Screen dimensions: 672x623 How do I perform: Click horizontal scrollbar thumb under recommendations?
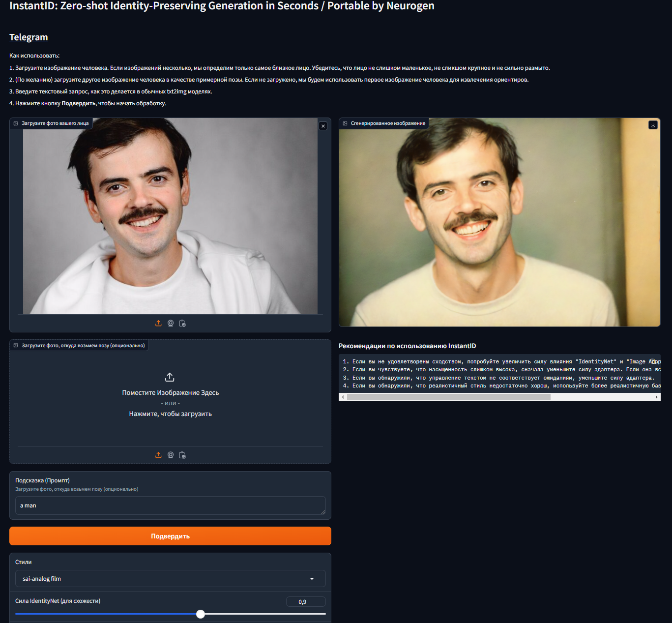(449, 397)
